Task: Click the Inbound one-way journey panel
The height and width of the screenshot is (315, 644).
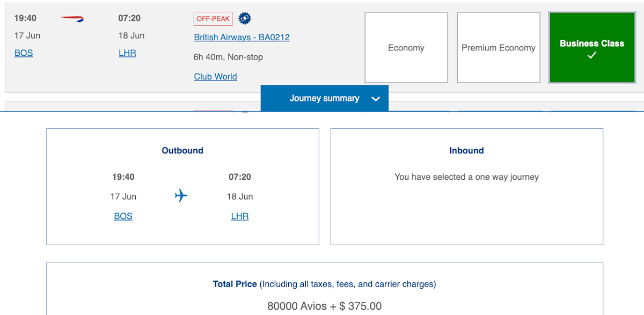Action: [x=466, y=186]
